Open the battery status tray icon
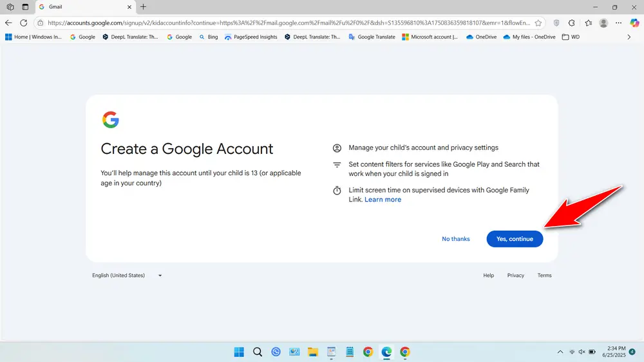The width and height of the screenshot is (644, 362). (592, 352)
